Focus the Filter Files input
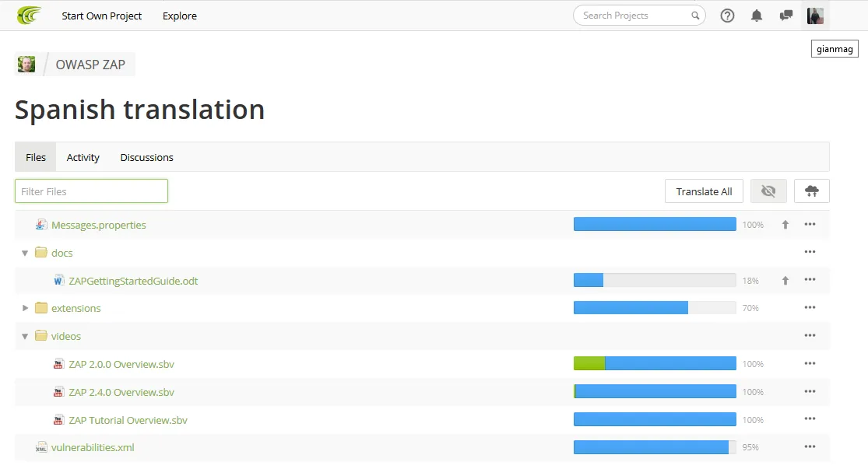The height and width of the screenshot is (469, 868). [x=91, y=191]
